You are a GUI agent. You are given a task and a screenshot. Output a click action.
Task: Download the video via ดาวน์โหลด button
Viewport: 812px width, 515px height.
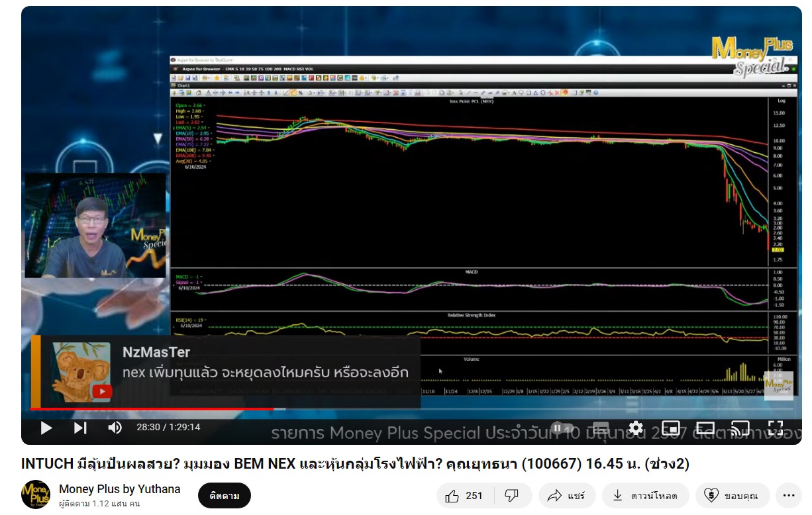(x=645, y=495)
